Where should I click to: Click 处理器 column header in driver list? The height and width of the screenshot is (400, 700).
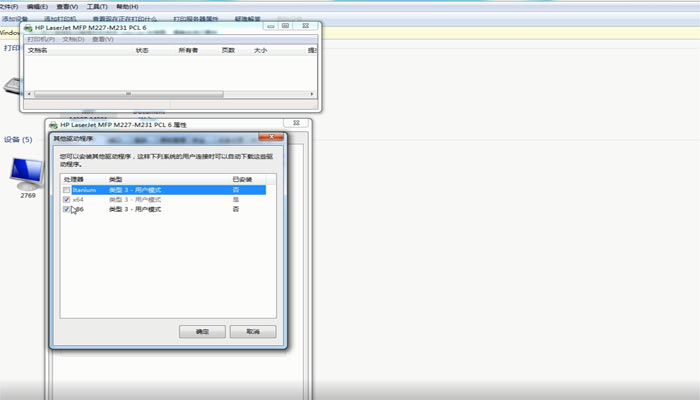[74, 179]
